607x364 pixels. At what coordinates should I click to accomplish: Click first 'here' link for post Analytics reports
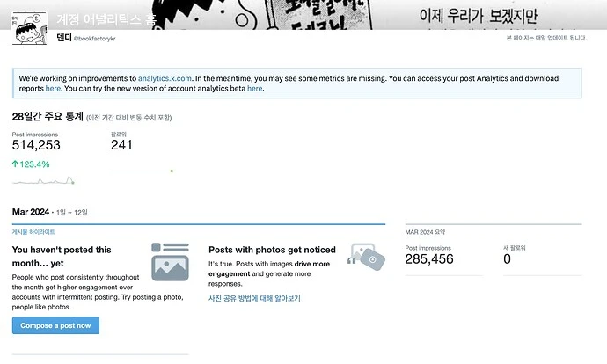click(x=53, y=89)
